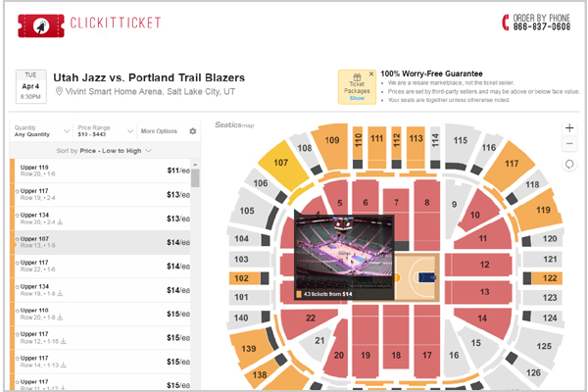Zoom out the seat map with minus icon

569,144
